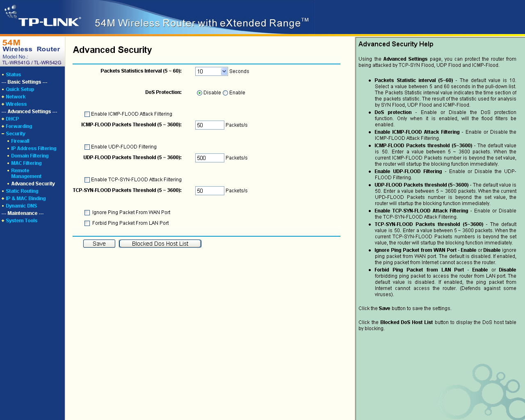Focus the UDP-FLOOD Packets Threshold field
Screen dimensions: 525x420
(x=210, y=158)
